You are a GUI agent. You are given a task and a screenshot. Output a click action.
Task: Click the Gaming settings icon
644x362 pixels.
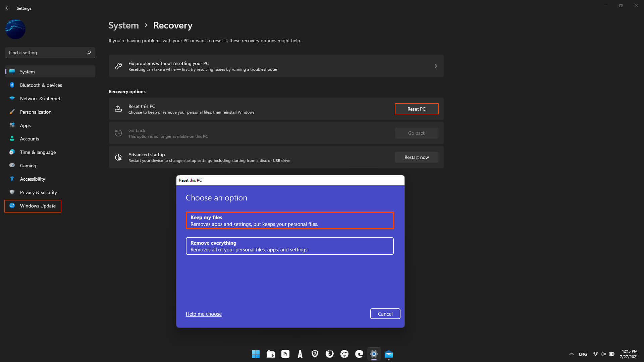pyautogui.click(x=12, y=165)
